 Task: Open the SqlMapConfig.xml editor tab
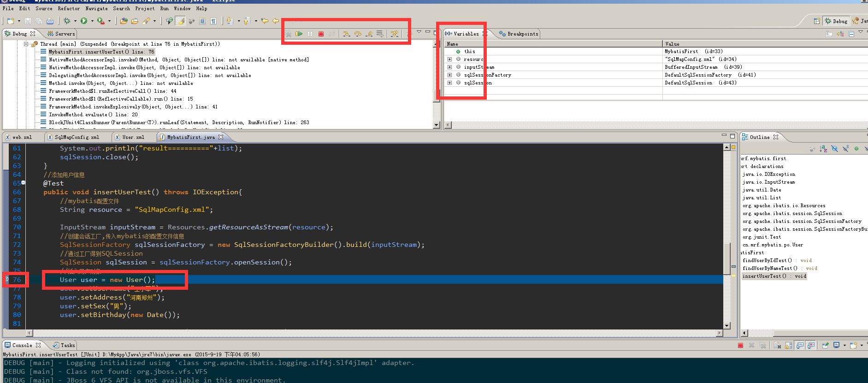click(x=73, y=137)
